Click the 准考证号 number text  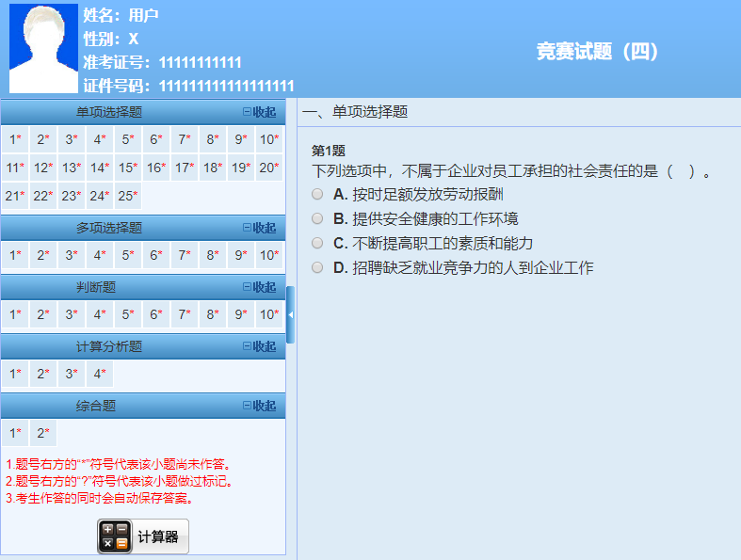point(200,62)
